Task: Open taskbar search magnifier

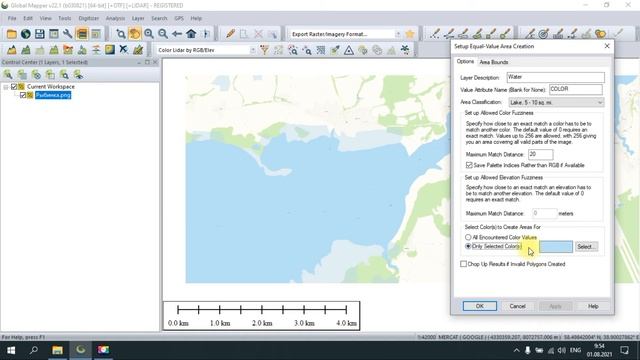Action: pos(34,350)
